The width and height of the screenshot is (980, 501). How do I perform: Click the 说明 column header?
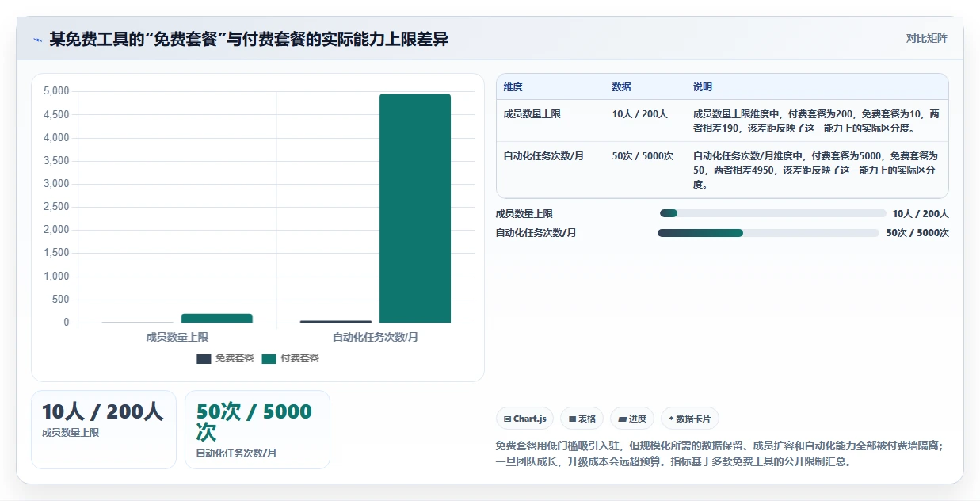click(x=703, y=87)
